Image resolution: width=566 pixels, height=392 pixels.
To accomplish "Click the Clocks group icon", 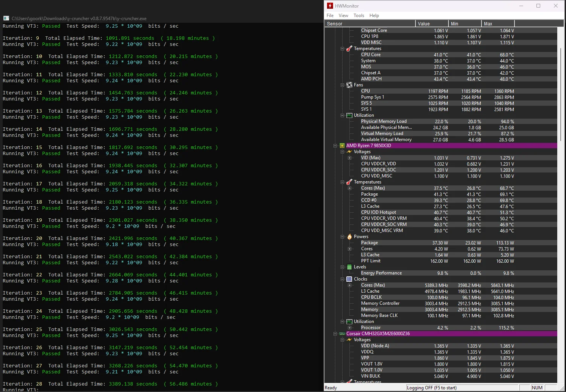I will tap(349, 279).
